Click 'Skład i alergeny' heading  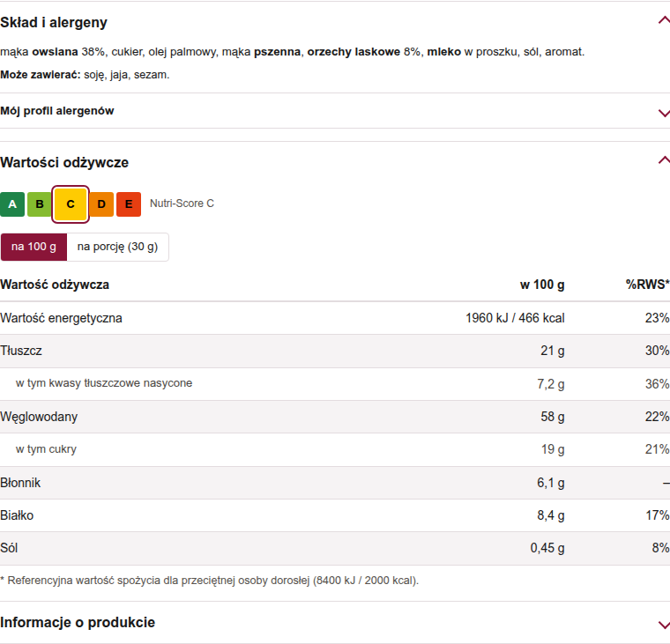pyautogui.click(x=54, y=22)
